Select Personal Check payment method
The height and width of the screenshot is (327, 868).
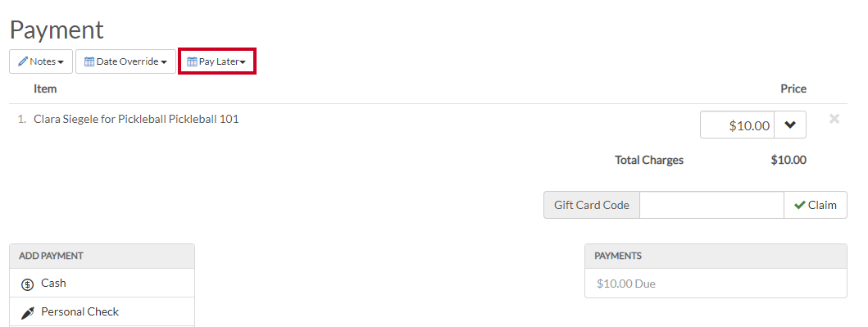[x=102, y=312]
